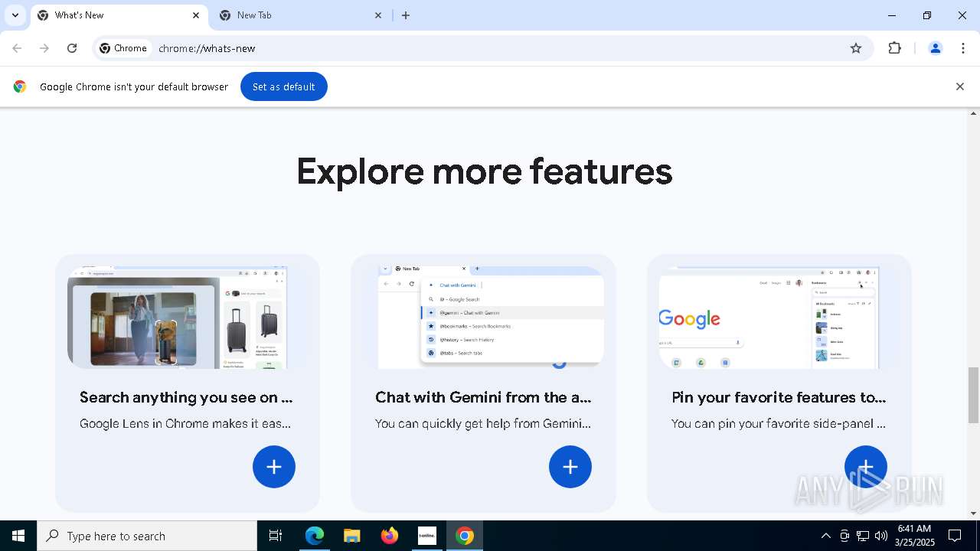Restore down the Chrome window
The width and height of the screenshot is (980, 551).
tap(927, 15)
